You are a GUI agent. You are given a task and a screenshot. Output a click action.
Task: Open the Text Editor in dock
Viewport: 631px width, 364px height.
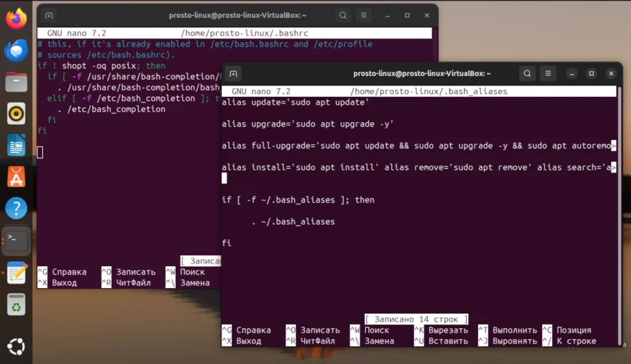16,272
